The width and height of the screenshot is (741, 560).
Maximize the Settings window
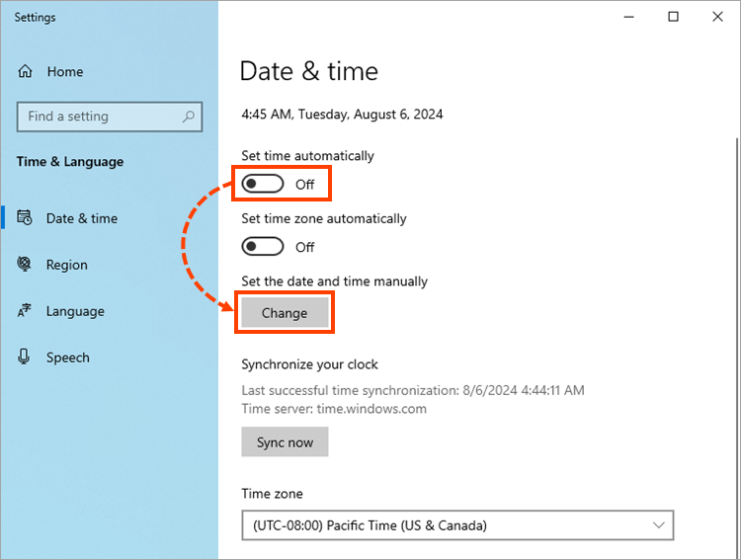(x=673, y=17)
